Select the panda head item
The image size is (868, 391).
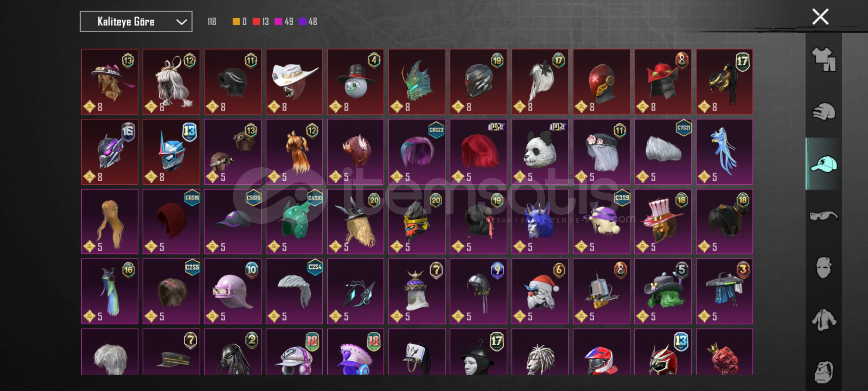540,152
